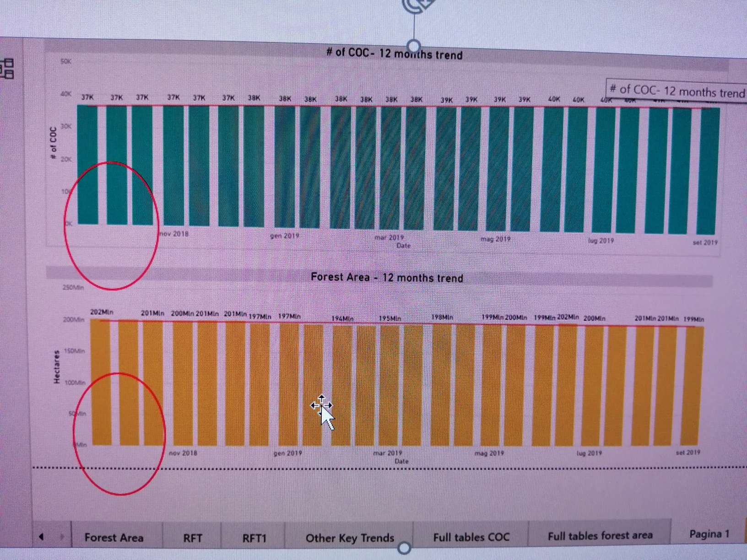Click the 'Forest Area - 12 months trend' title

387,277
